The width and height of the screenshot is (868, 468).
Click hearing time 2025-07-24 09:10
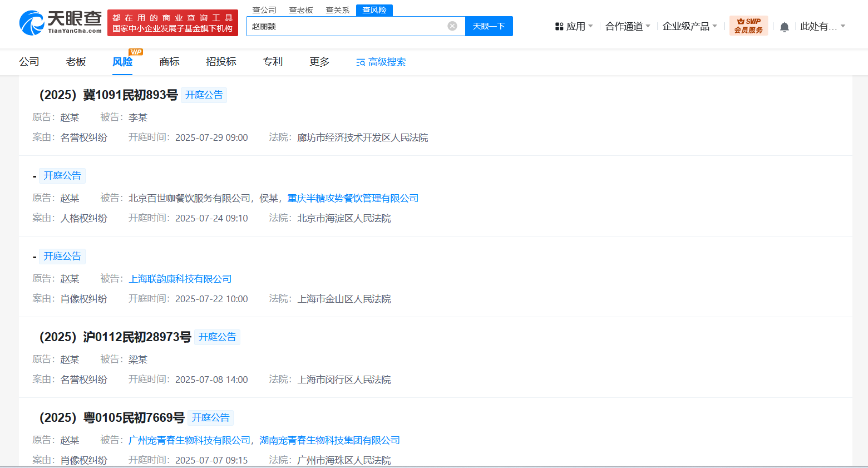tap(211, 218)
